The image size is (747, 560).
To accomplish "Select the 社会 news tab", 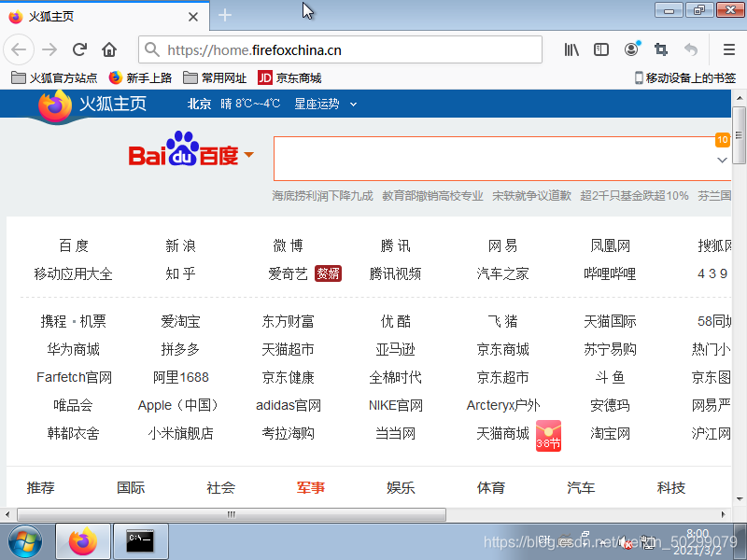I will (x=220, y=487).
